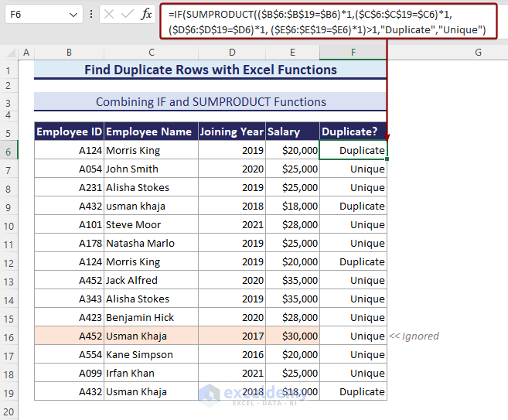
Task: Click the three-dot name box resize handle
Action: coord(92,15)
